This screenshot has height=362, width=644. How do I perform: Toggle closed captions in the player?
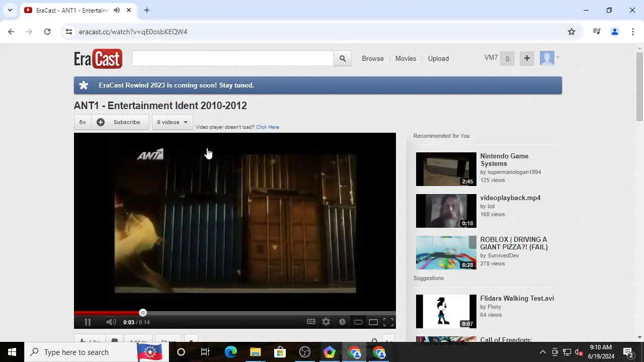click(311, 322)
